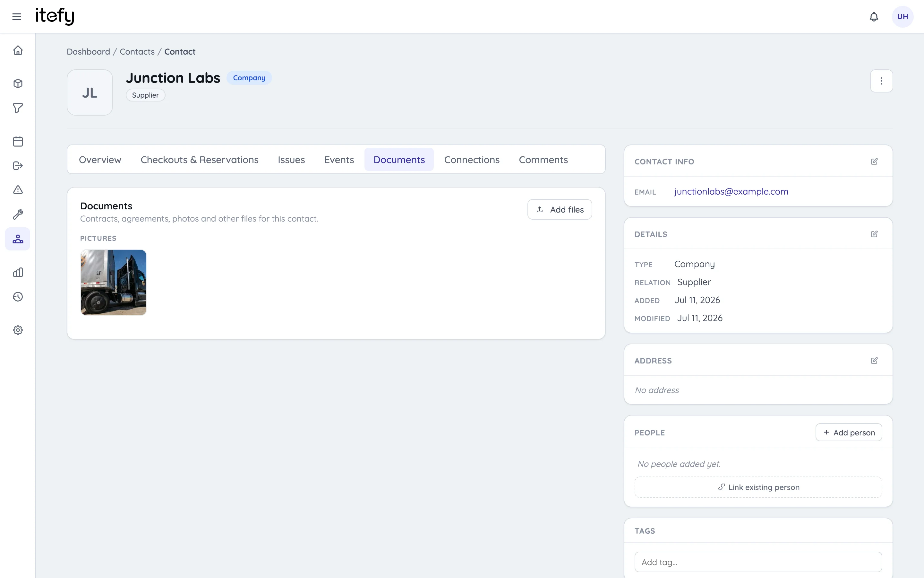Open the funnel filter sidebar icon
Viewport: 924px width, 578px height.
18,108
